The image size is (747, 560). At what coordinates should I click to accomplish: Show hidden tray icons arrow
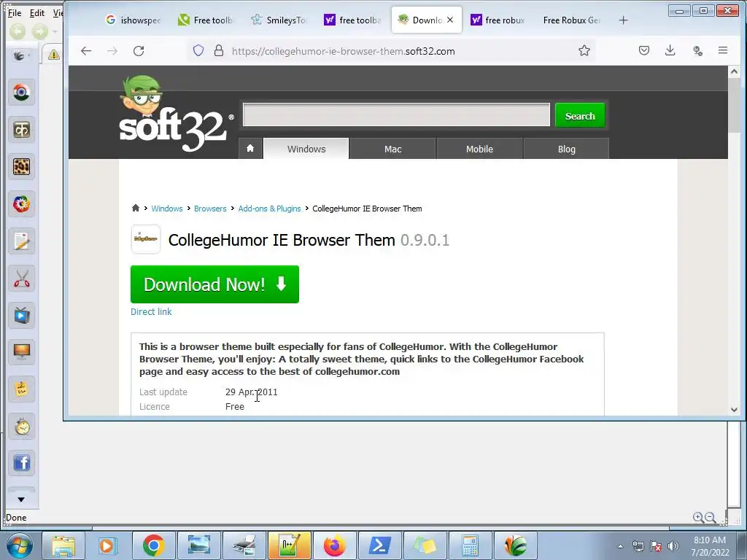coord(620,546)
